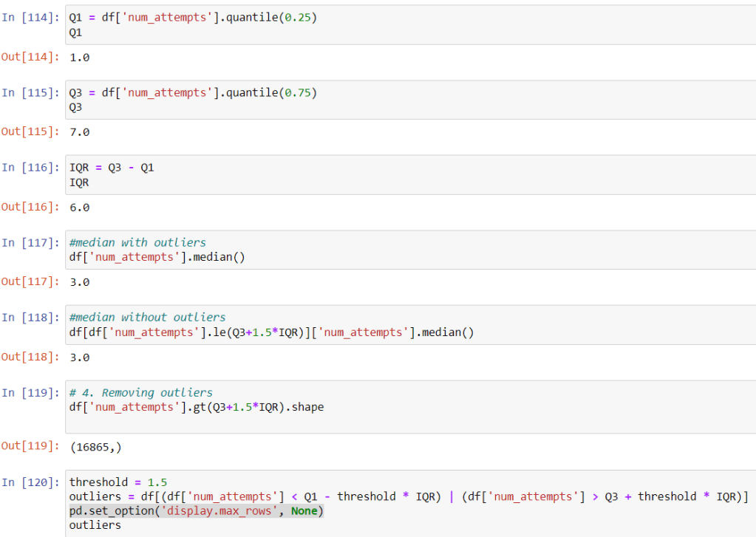Click the gt(Q3+1.5*IQR).shape code line
This screenshot has height=537, width=756.
click(x=196, y=407)
